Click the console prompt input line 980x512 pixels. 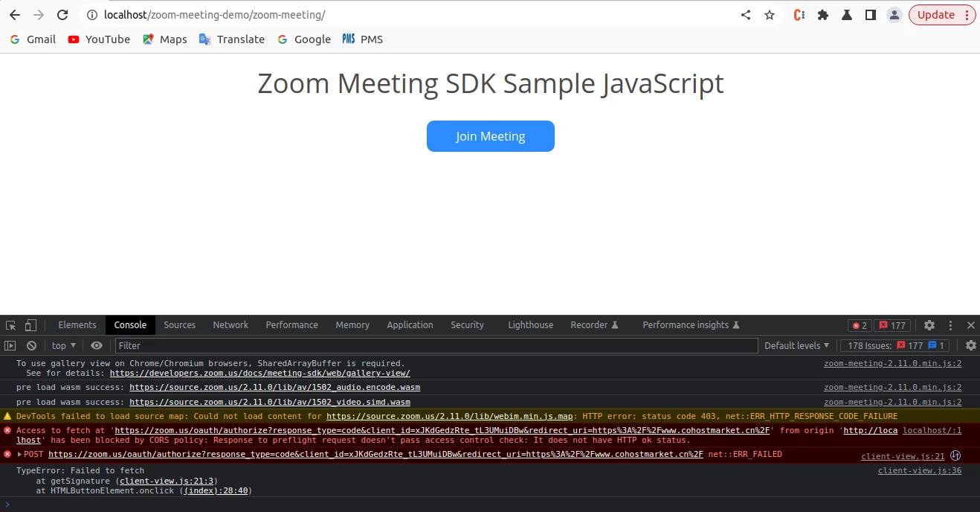click(x=491, y=505)
